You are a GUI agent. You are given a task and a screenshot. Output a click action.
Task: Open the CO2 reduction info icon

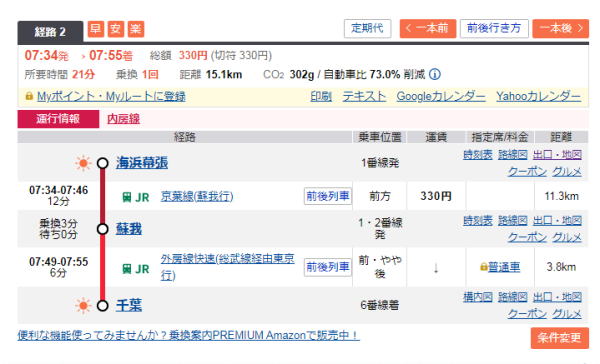click(x=435, y=74)
